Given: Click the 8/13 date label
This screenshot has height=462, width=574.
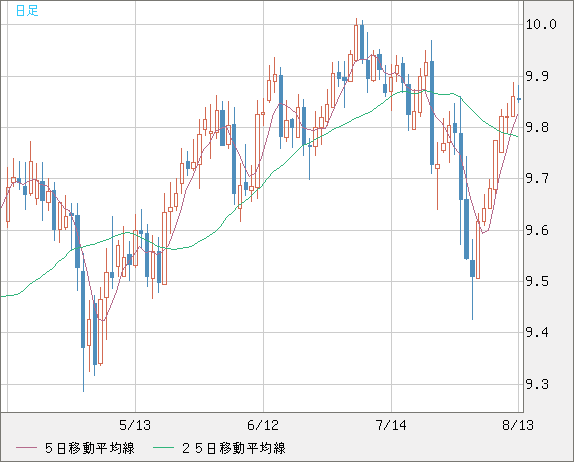Looking at the screenshot, I should pyautogui.click(x=518, y=425).
